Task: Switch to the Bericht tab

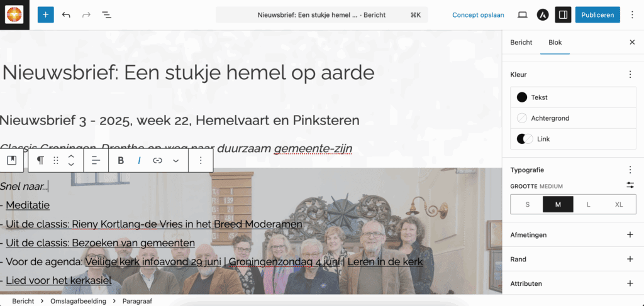Action: 521,42
